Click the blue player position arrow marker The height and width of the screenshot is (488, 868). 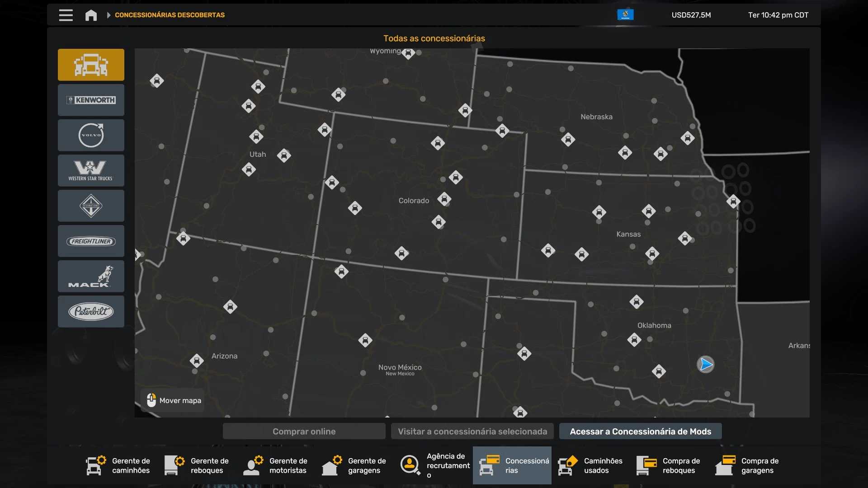coord(706,365)
